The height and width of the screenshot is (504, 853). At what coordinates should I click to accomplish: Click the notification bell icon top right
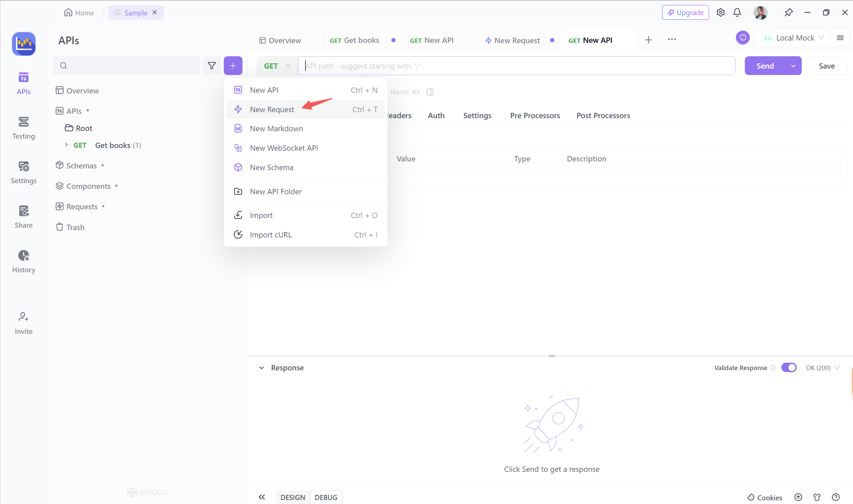tap(737, 13)
